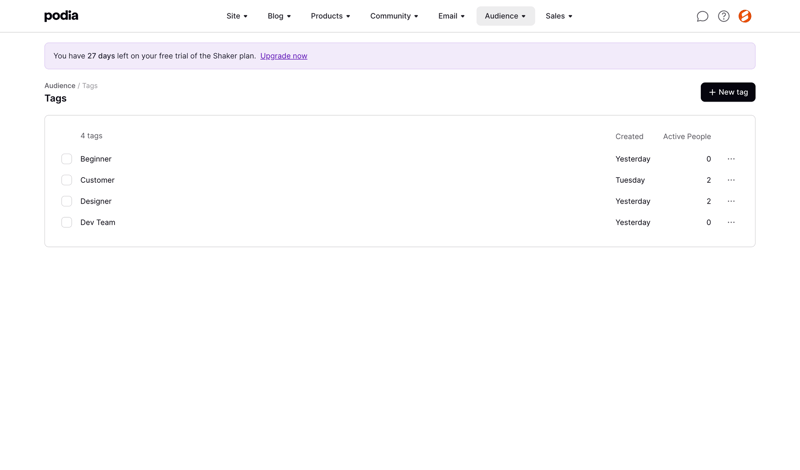Open more options for Designer tag
The height and width of the screenshot is (470, 800).
point(731,201)
